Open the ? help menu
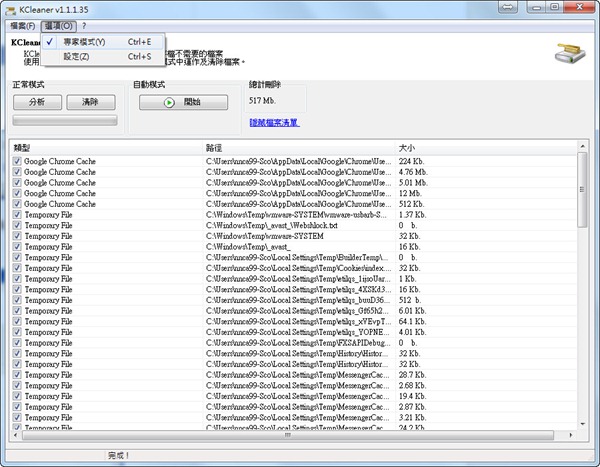This screenshot has width=600, height=467. pyautogui.click(x=84, y=26)
